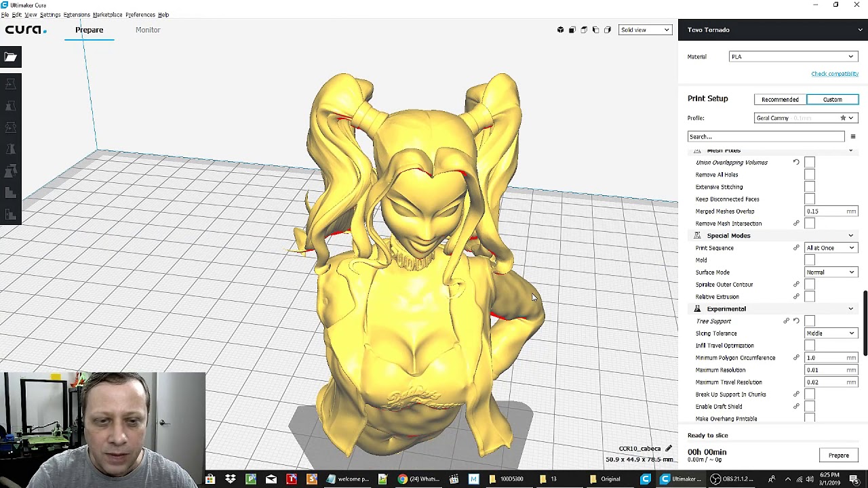868x488 pixels.
Task: Switch camera to right view icon
Action: click(x=608, y=30)
